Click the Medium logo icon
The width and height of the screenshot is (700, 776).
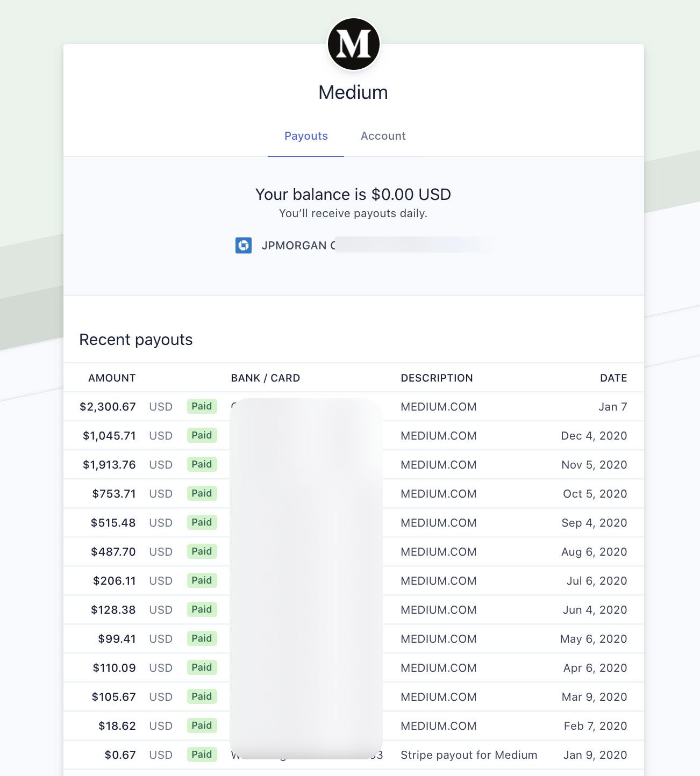coord(354,44)
